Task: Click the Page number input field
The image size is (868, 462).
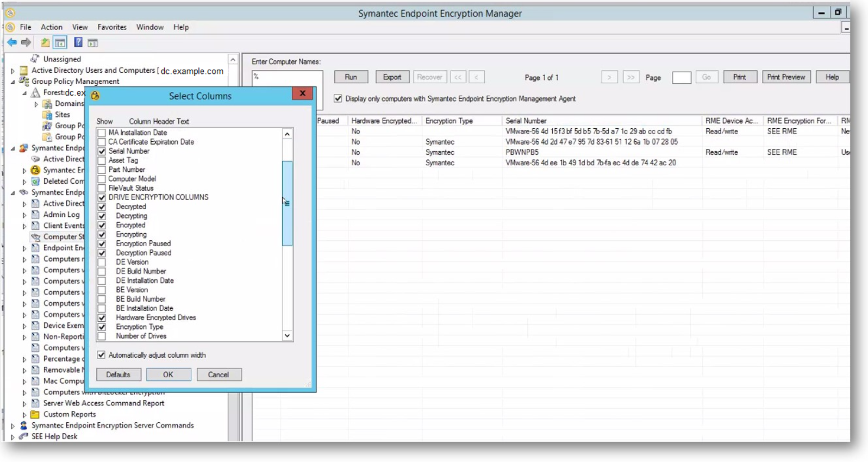Action: pyautogui.click(x=682, y=77)
